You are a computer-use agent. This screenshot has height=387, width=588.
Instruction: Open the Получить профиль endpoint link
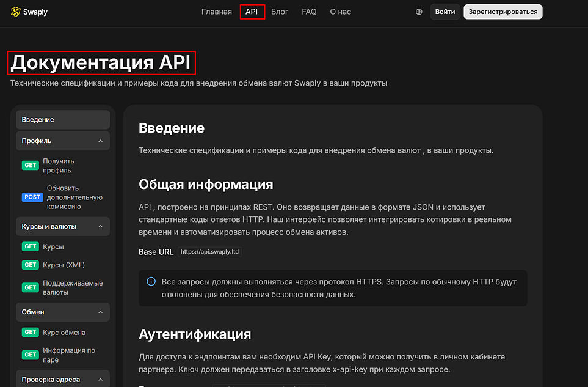(59, 166)
